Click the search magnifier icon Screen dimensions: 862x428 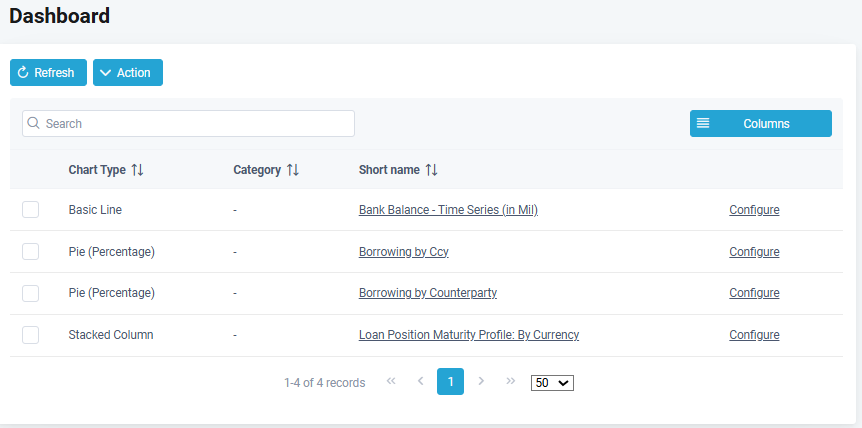click(34, 124)
